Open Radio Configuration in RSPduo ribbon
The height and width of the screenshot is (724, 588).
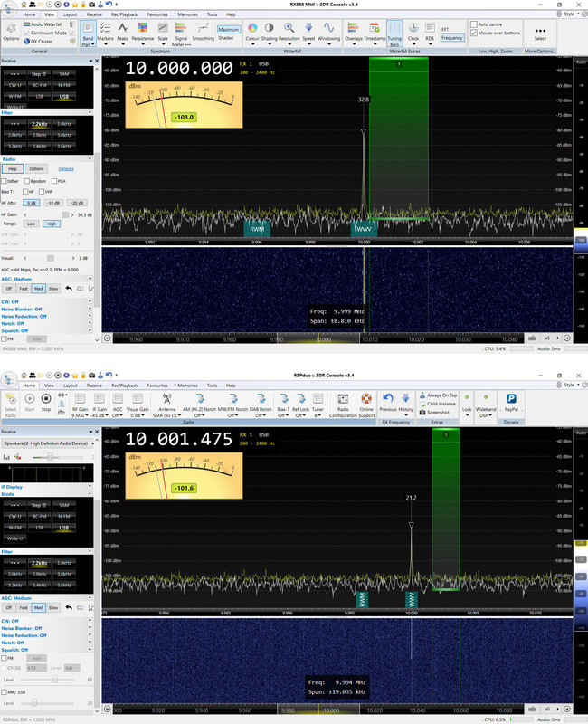click(x=343, y=405)
